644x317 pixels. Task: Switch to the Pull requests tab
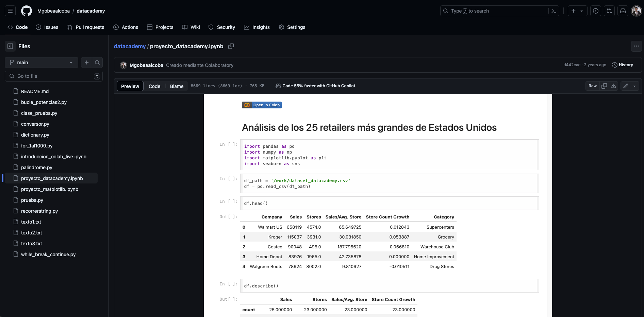(x=86, y=27)
